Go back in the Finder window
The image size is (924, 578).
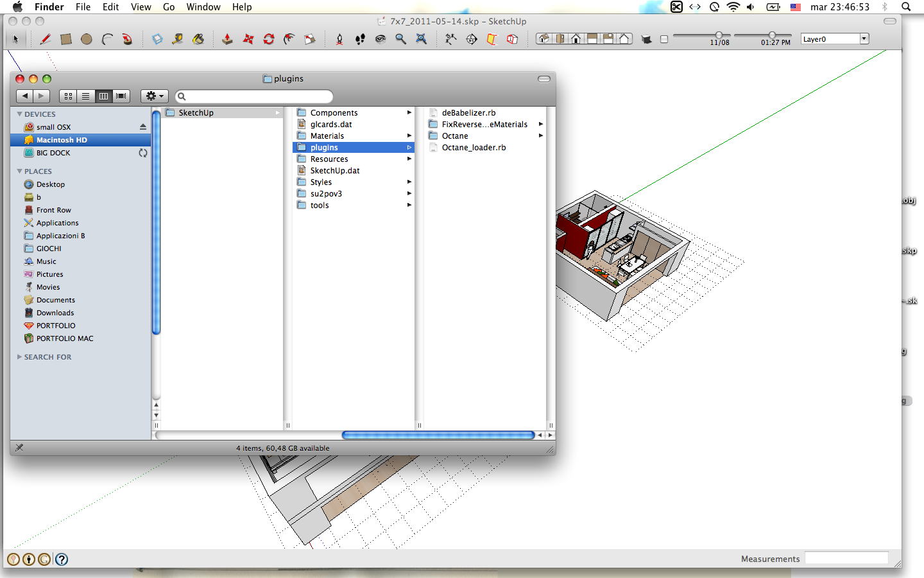[25, 96]
